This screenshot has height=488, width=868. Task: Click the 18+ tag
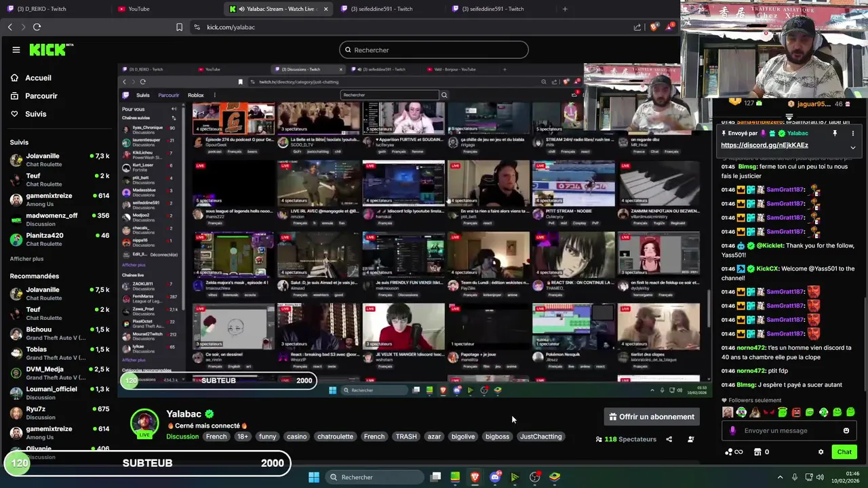[x=243, y=436]
